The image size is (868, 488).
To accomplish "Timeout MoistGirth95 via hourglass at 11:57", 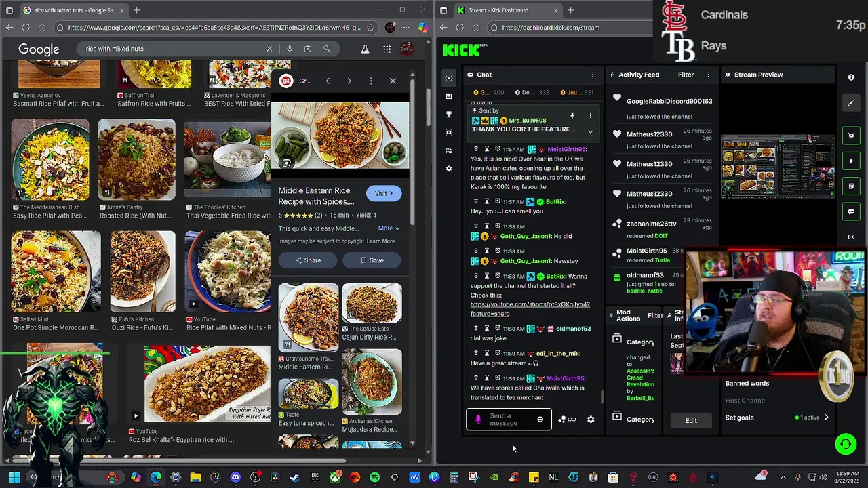I will (486, 149).
